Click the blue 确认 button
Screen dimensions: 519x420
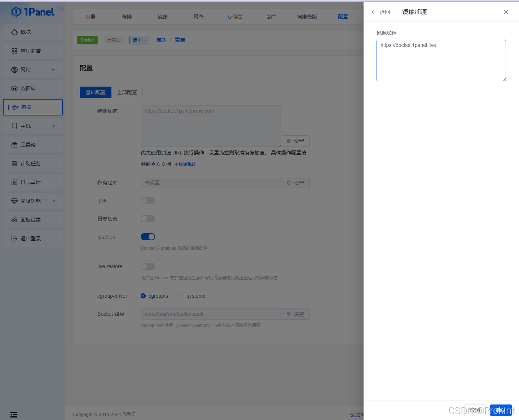(501, 410)
